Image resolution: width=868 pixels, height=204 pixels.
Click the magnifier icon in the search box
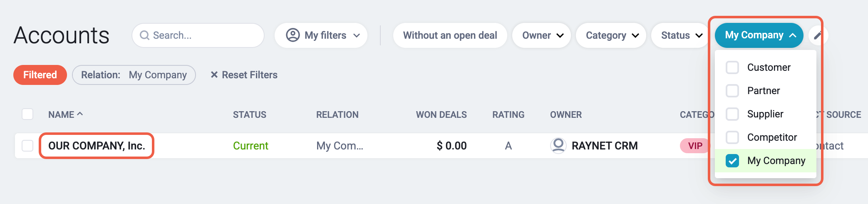coord(144,35)
